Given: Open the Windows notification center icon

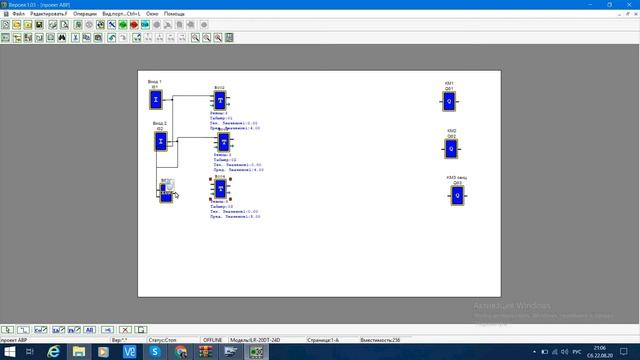Looking at the screenshot, I should pos(624,351).
